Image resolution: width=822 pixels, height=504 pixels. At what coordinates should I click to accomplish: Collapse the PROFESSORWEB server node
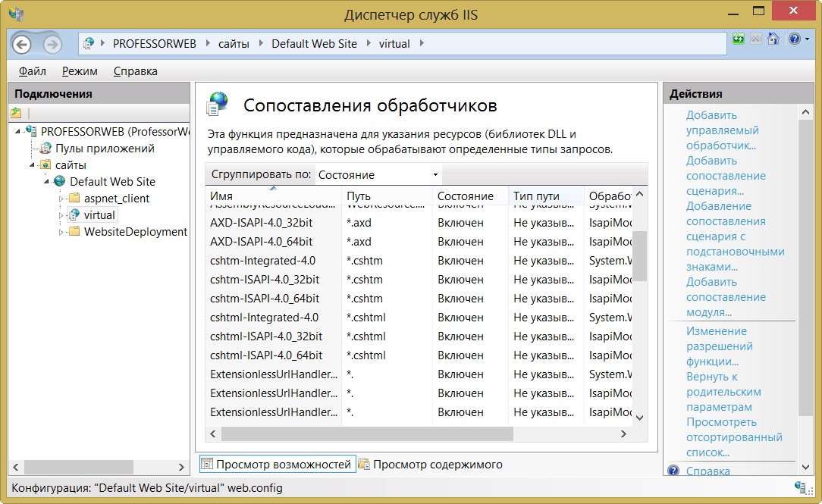(x=18, y=132)
